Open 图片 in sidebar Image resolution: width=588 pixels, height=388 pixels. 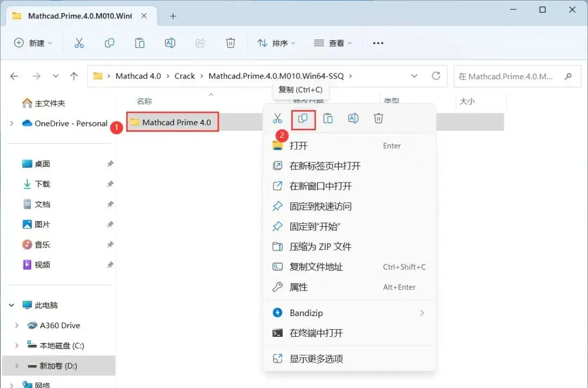pos(36,225)
